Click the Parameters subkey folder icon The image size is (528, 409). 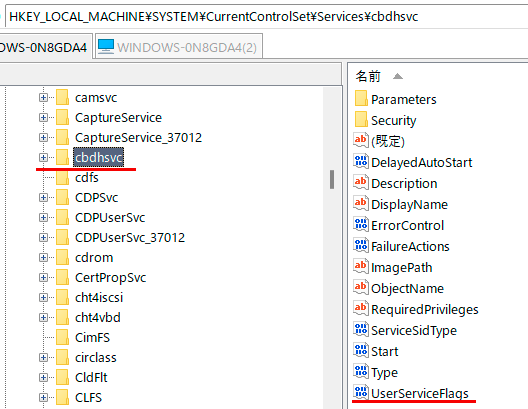(x=361, y=99)
